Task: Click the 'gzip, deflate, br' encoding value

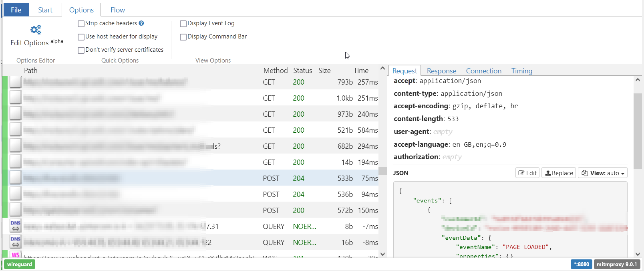Action: click(485, 106)
